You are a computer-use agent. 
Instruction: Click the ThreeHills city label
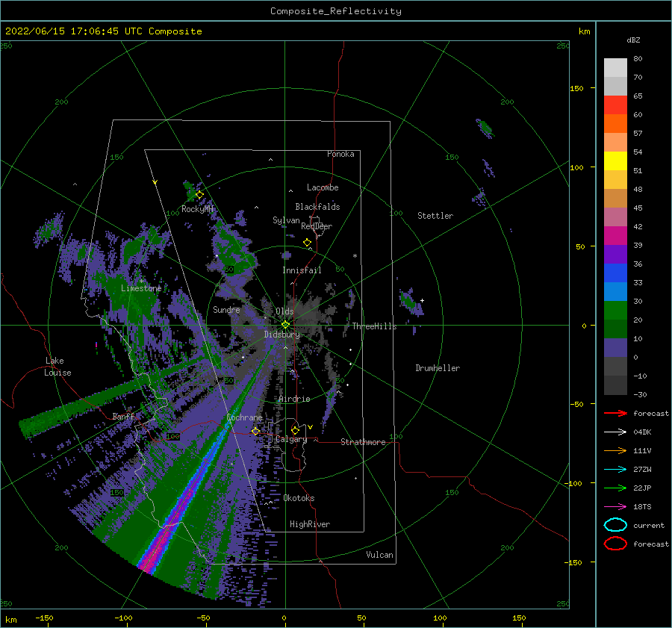click(x=374, y=326)
